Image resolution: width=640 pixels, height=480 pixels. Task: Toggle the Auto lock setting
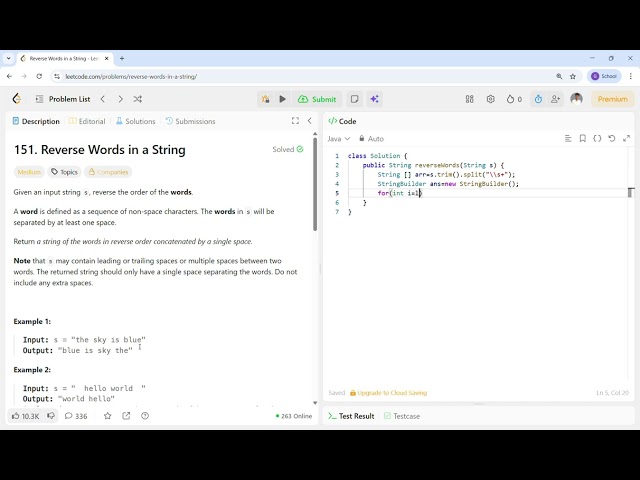(x=371, y=139)
